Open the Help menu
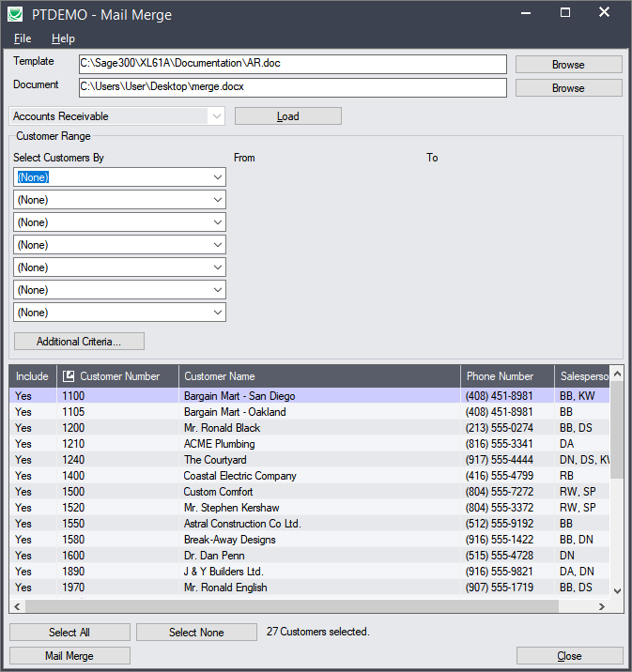Screen dimensions: 632x672 (x=63, y=38)
